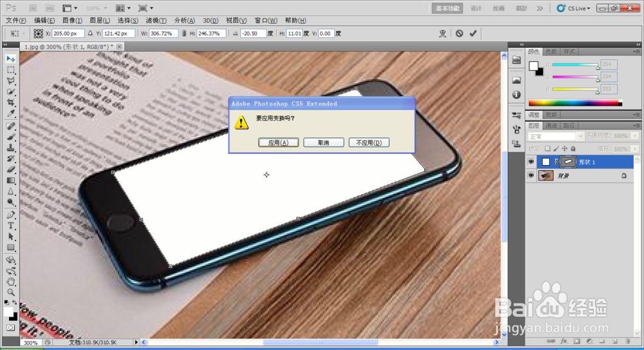Select the 设计 workspace
The image size is (644, 350).
[476, 8]
